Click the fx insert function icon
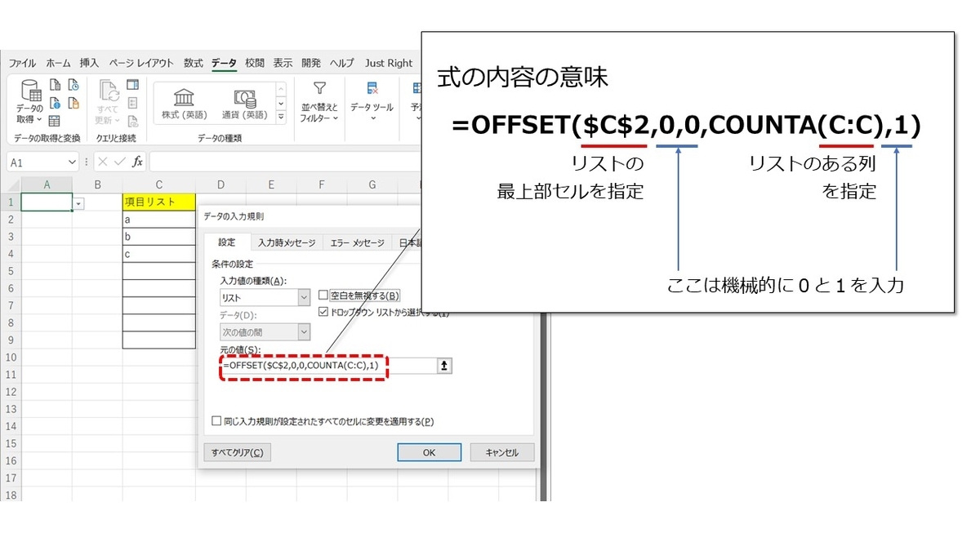The width and height of the screenshot is (980, 551). (x=136, y=161)
